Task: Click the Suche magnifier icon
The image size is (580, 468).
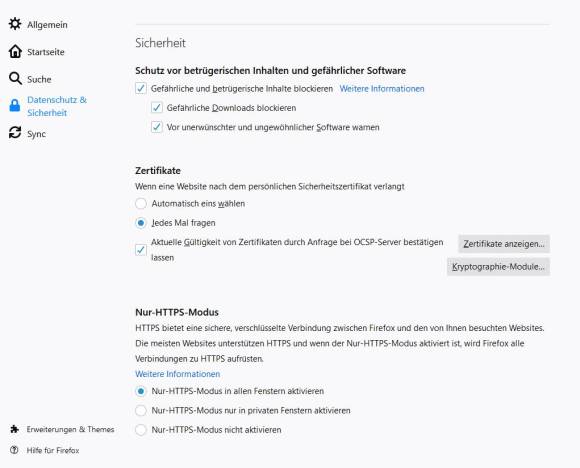Action: click(x=15, y=78)
